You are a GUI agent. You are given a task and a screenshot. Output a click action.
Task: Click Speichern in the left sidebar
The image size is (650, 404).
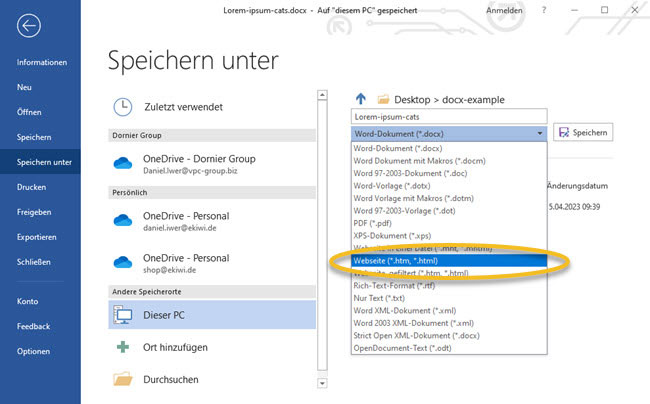point(40,137)
